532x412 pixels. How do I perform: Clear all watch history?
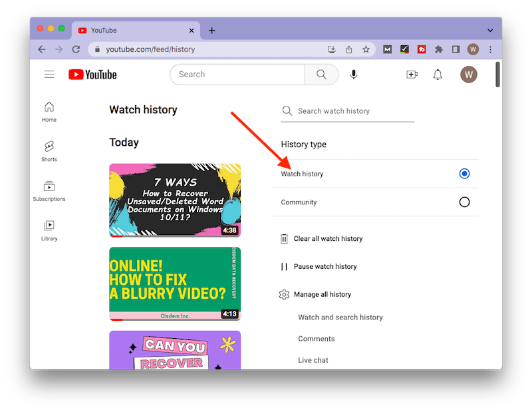(329, 238)
